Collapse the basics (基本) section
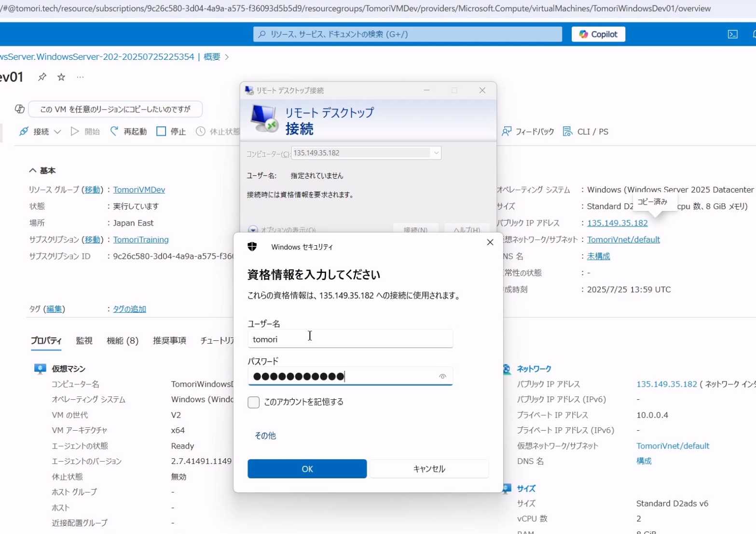756x534 pixels. coord(33,170)
